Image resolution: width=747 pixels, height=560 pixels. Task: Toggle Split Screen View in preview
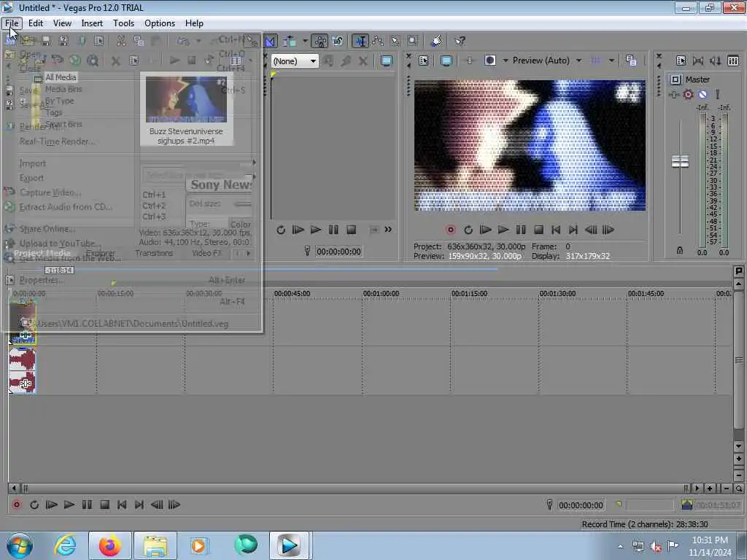489,61
